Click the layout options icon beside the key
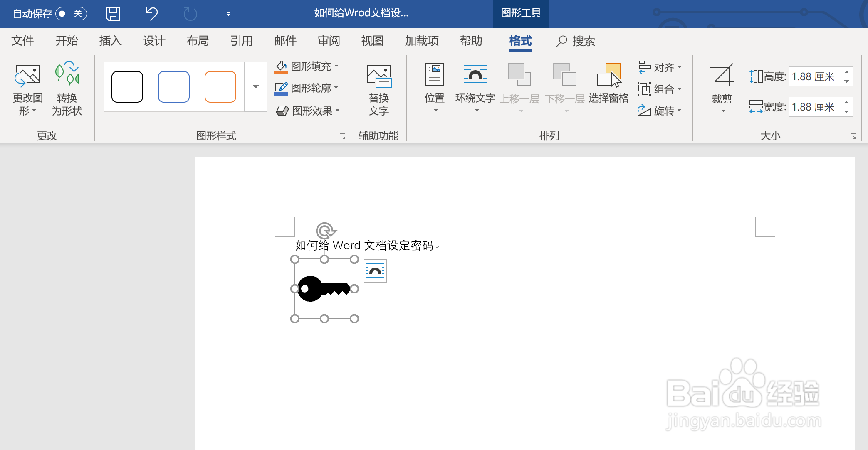The image size is (868, 450). [375, 271]
